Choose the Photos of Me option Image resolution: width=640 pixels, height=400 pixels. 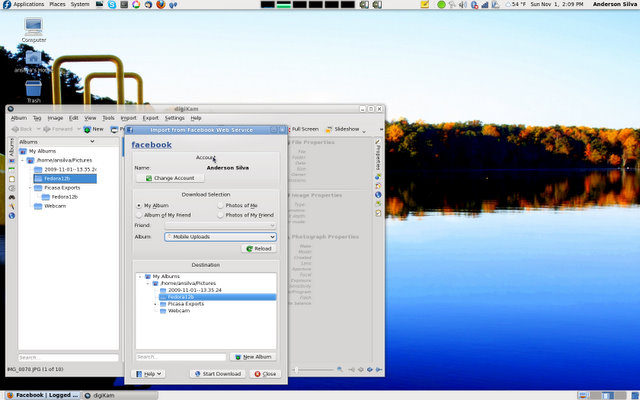pos(221,205)
